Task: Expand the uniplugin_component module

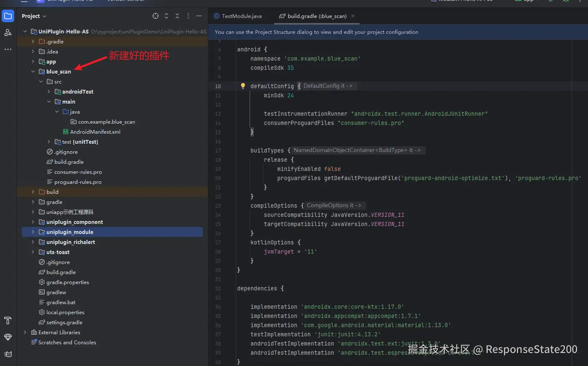Action: pos(33,222)
